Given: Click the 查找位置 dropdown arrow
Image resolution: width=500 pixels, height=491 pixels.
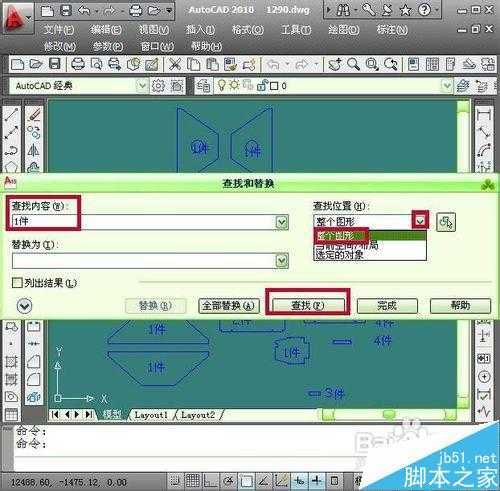Looking at the screenshot, I should 420,220.
